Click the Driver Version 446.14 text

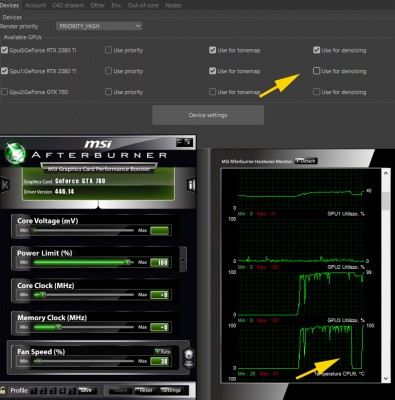point(49,192)
